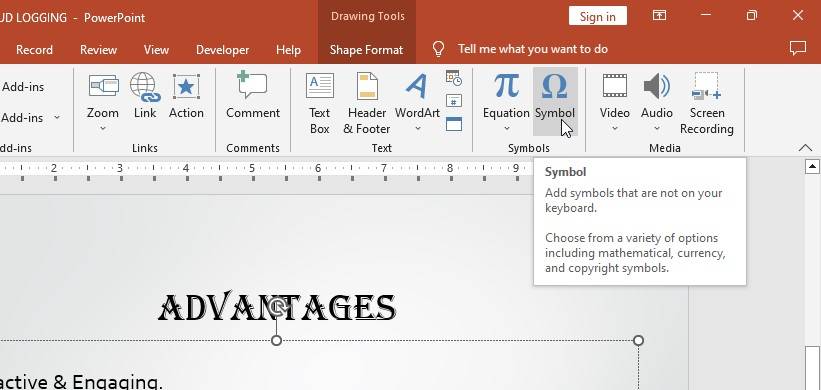Click the upper Add-ins button
The height and width of the screenshot is (390, 821).
22,87
